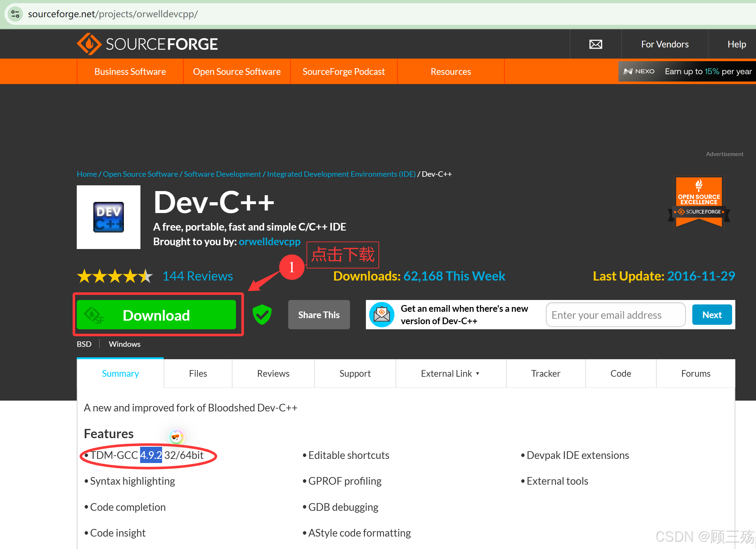Screen dimensions: 756x549
Task: Open the orwelldevcpp author link
Action: pos(269,241)
